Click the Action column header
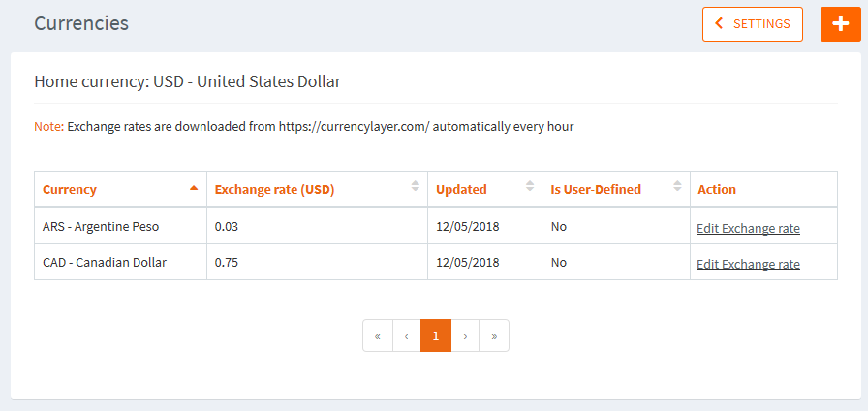Image resolution: width=868 pixels, height=411 pixels. [717, 189]
